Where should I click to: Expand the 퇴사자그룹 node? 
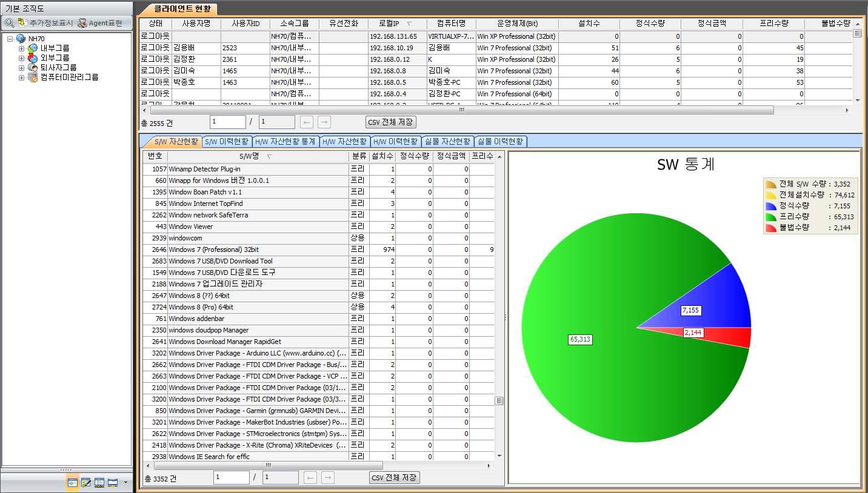coord(21,68)
